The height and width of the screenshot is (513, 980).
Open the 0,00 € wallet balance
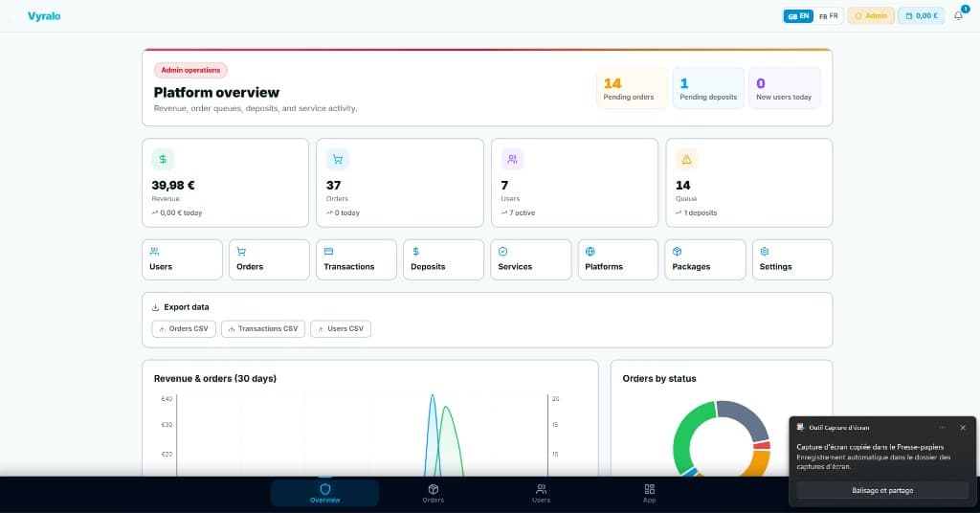pyautogui.click(x=922, y=16)
